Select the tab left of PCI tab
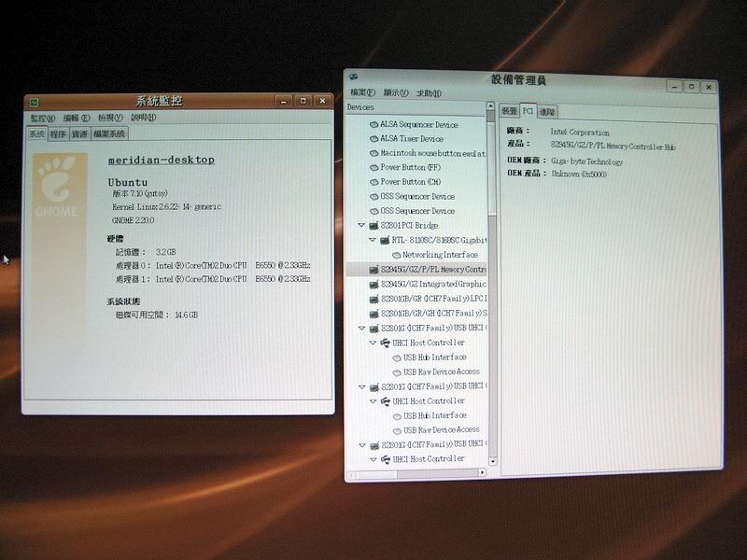Screen dimensions: 747x560 [x=509, y=111]
